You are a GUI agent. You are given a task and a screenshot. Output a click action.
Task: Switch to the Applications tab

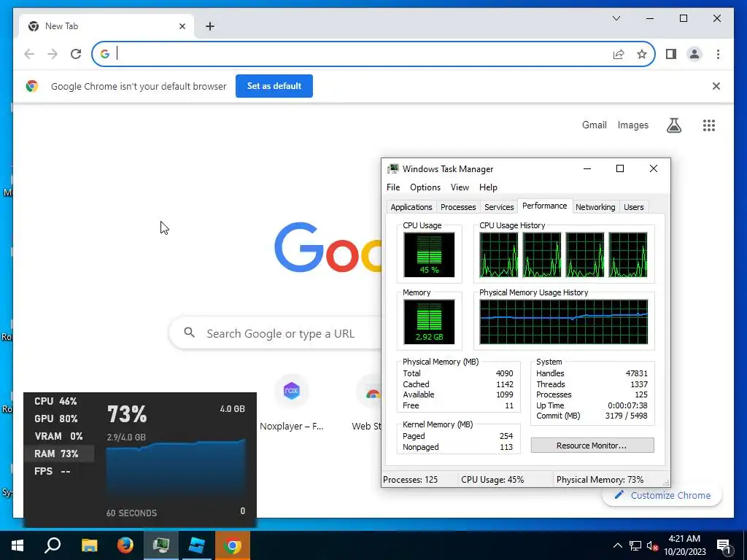tap(411, 207)
